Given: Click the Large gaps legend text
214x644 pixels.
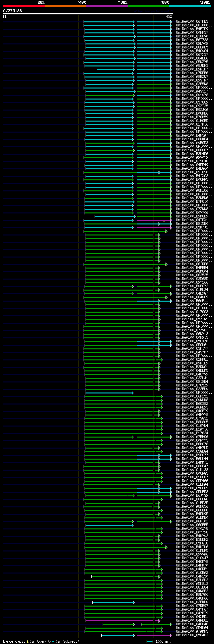Looking at the screenshot, I should coord(41,641).
